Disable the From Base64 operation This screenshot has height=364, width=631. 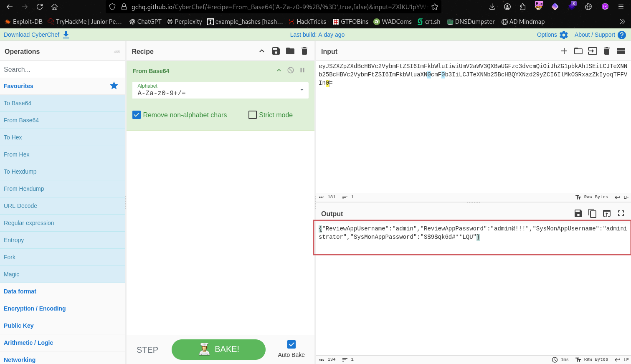click(x=291, y=70)
